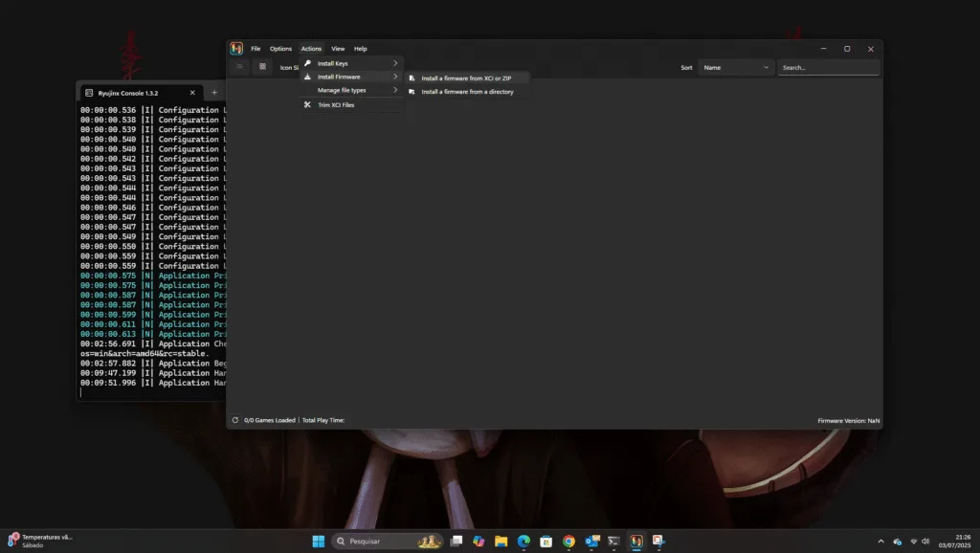This screenshot has width=980, height=553.
Task: Switch to the Terminal taskbar icon
Action: [x=613, y=542]
